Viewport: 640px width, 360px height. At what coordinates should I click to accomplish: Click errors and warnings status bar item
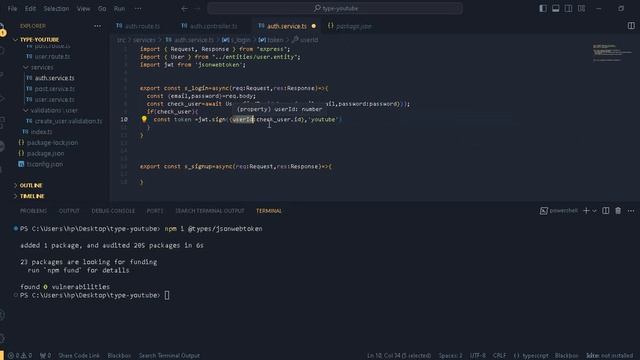coord(20,356)
